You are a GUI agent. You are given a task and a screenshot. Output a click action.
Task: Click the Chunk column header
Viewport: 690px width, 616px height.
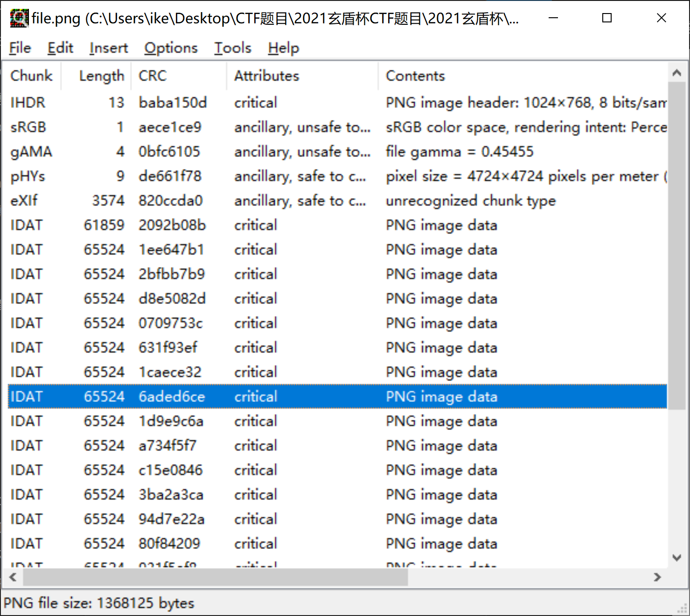(x=31, y=76)
